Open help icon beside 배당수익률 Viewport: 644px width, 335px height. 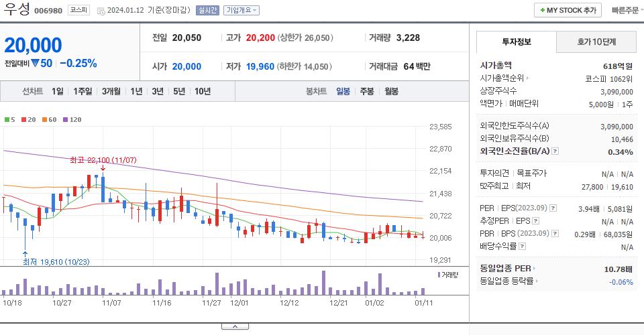[x=522, y=247]
